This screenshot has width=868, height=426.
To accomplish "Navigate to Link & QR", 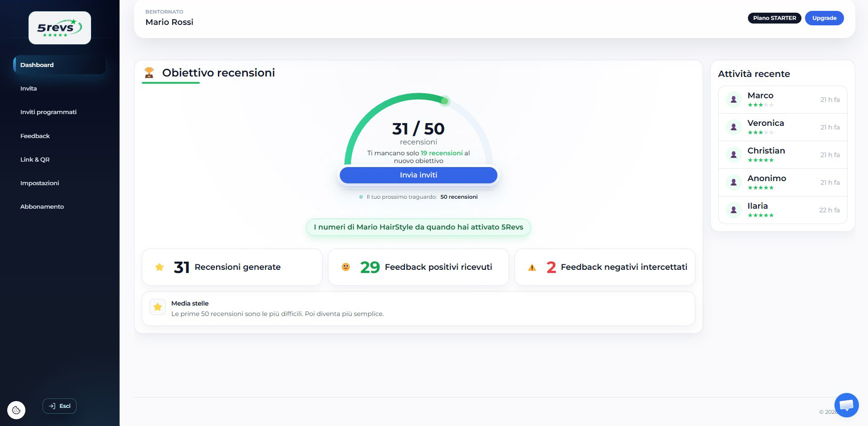I will (35, 159).
